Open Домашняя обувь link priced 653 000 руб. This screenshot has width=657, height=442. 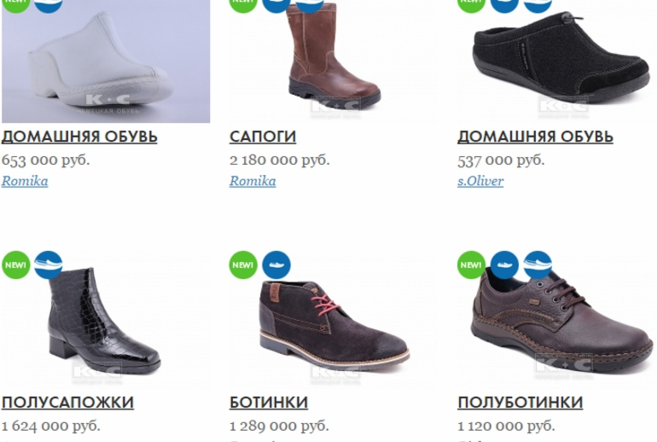point(79,137)
